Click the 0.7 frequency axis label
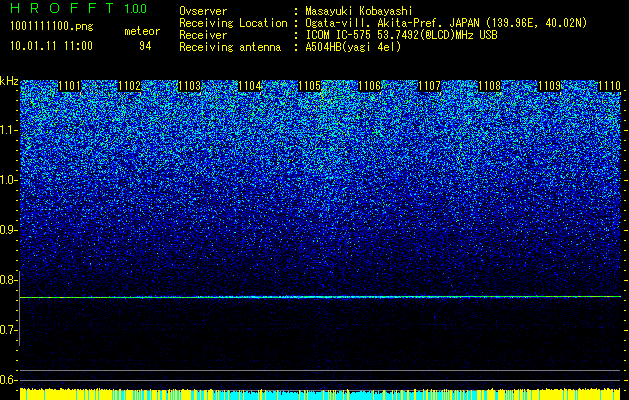The height and width of the screenshot is (400, 629). 9,330
